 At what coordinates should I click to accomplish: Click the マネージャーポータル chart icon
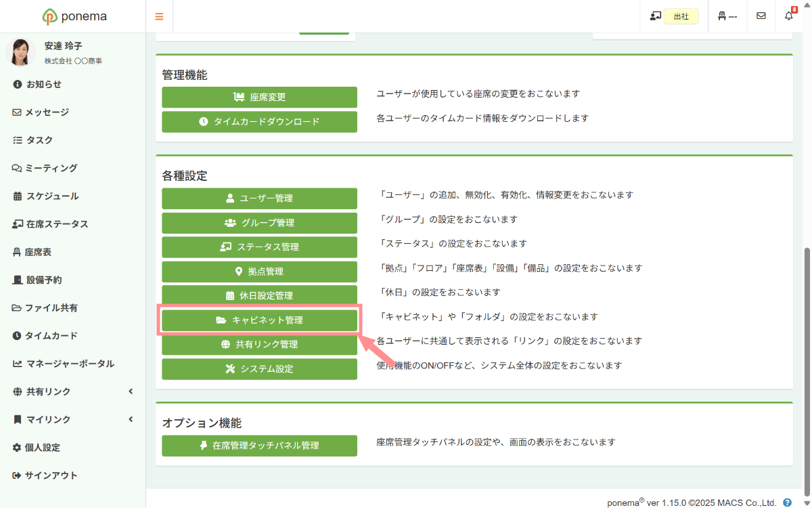click(18, 364)
